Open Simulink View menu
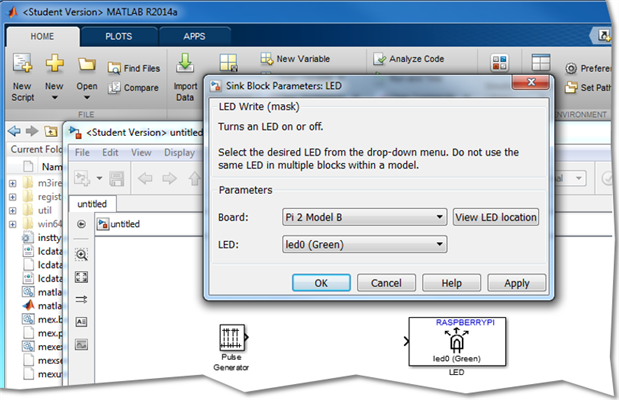Screen dimensions: 619x400 pyautogui.click(x=141, y=152)
